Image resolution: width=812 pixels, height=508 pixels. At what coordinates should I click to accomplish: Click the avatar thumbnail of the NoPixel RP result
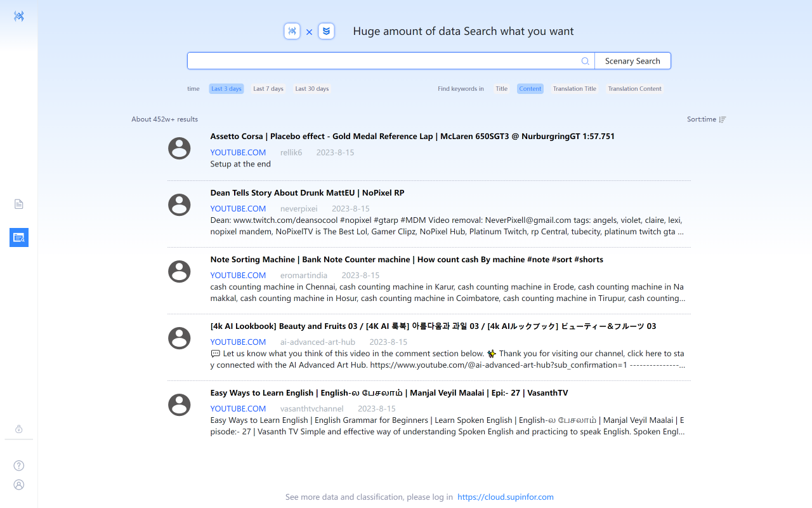click(x=179, y=204)
